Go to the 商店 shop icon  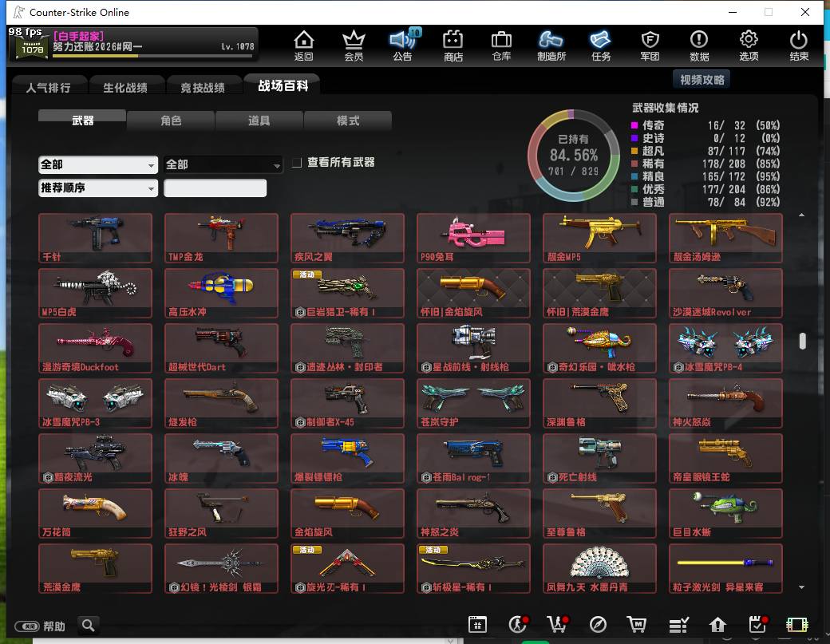click(453, 45)
